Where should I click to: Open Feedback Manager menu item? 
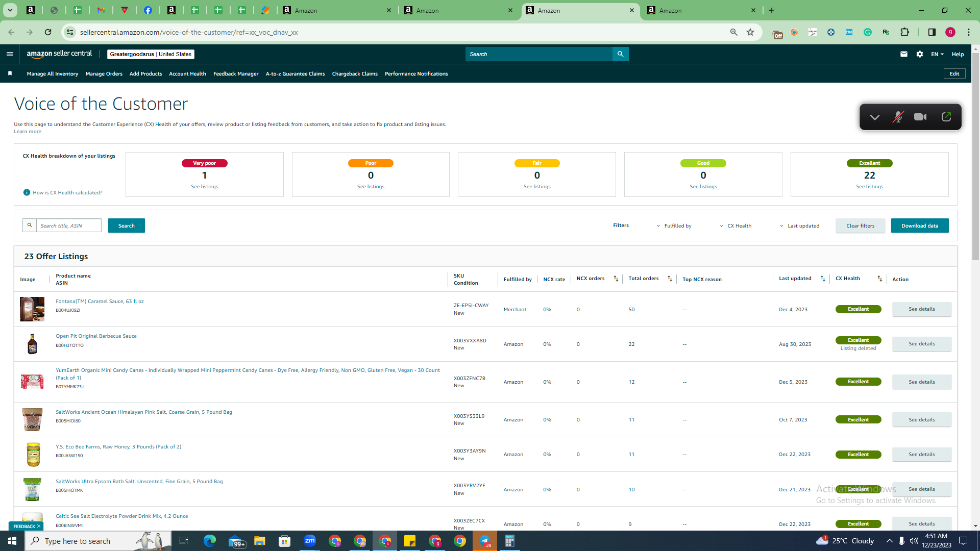point(236,73)
